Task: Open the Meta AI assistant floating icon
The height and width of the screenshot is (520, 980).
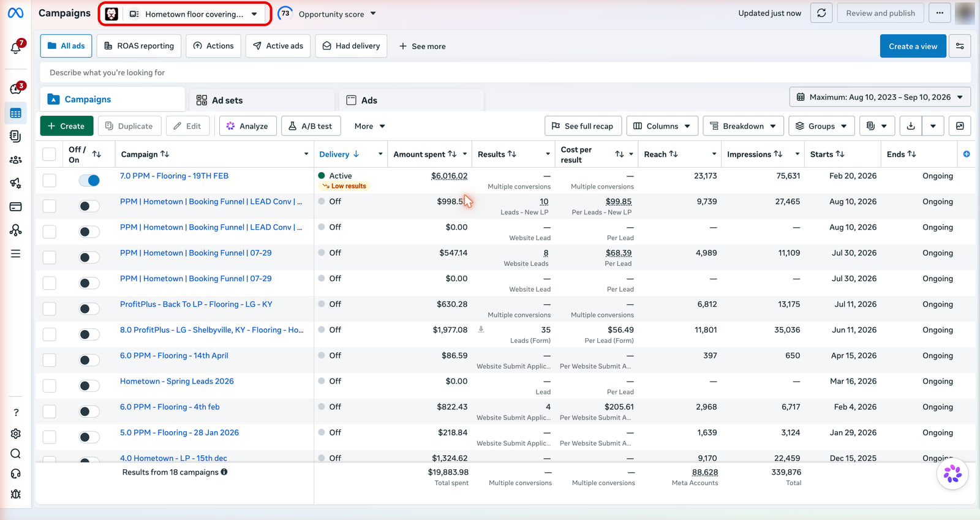Action: tap(952, 474)
